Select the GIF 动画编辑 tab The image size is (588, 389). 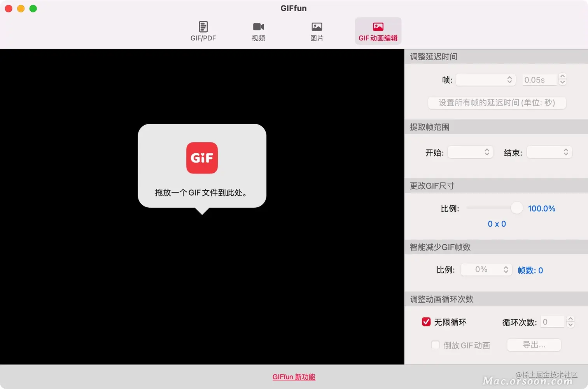(x=378, y=31)
